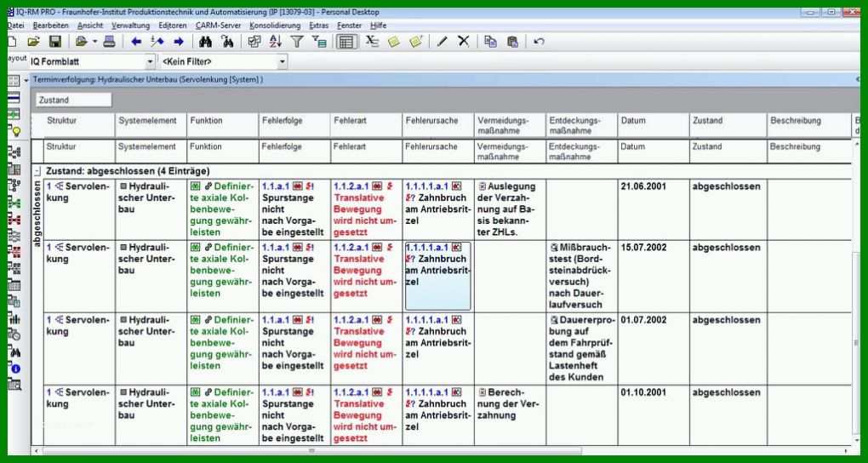Viewport: 868px width, 463px height.
Task: Expand the arrow next to the export icon
Action: point(94,42)
